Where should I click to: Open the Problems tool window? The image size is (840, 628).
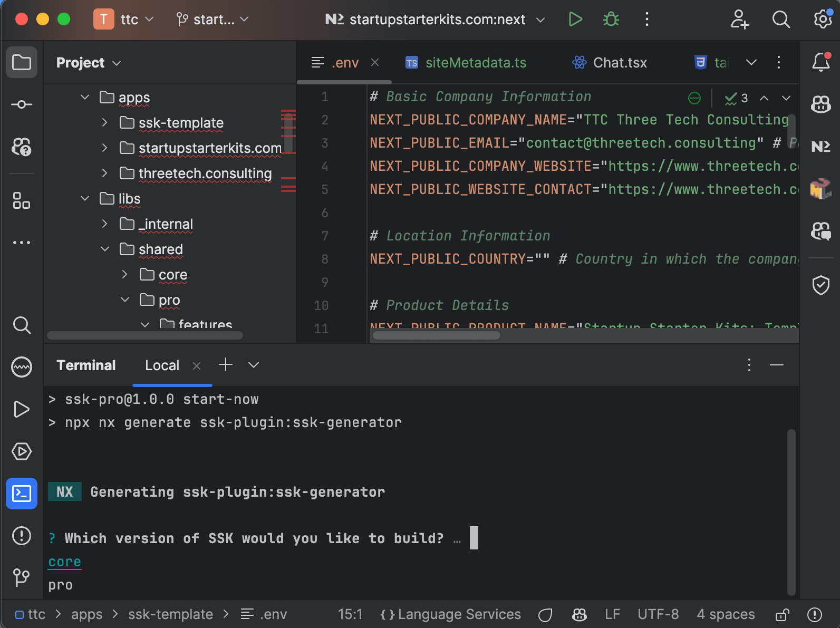22,536
